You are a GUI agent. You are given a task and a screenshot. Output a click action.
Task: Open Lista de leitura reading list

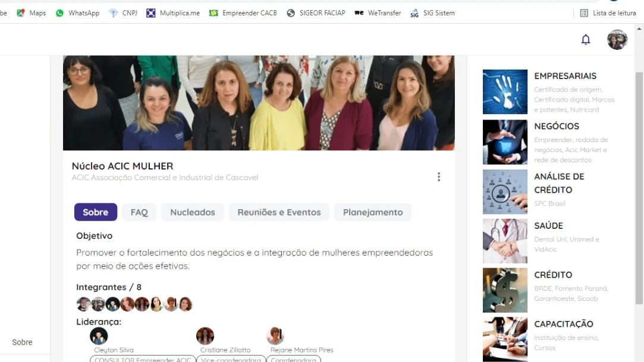click(608, 13)
